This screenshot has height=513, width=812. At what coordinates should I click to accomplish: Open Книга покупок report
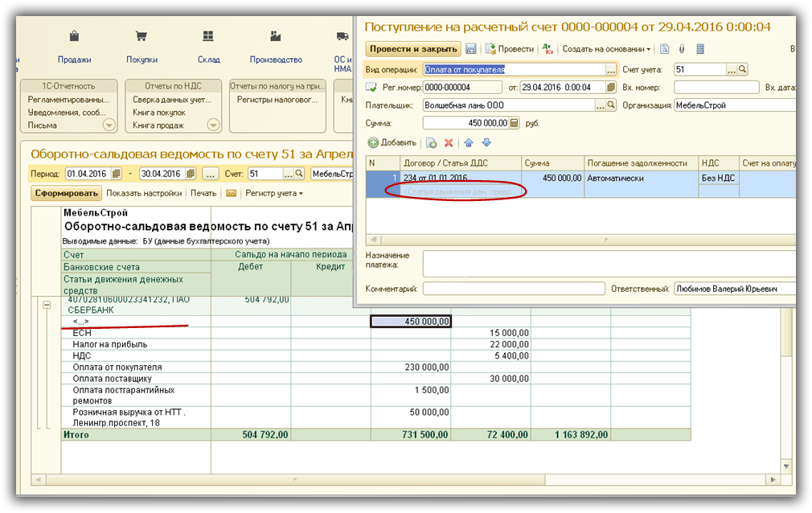[159, 113]
